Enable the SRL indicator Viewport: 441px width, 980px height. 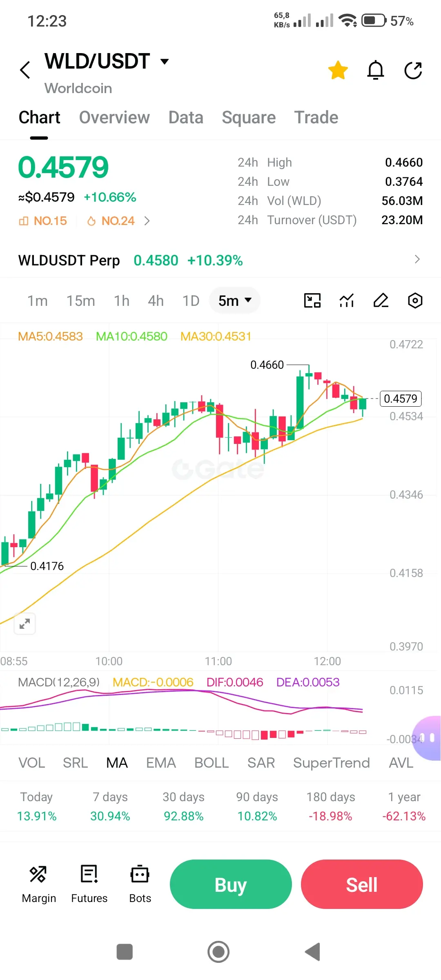(76, 763)
